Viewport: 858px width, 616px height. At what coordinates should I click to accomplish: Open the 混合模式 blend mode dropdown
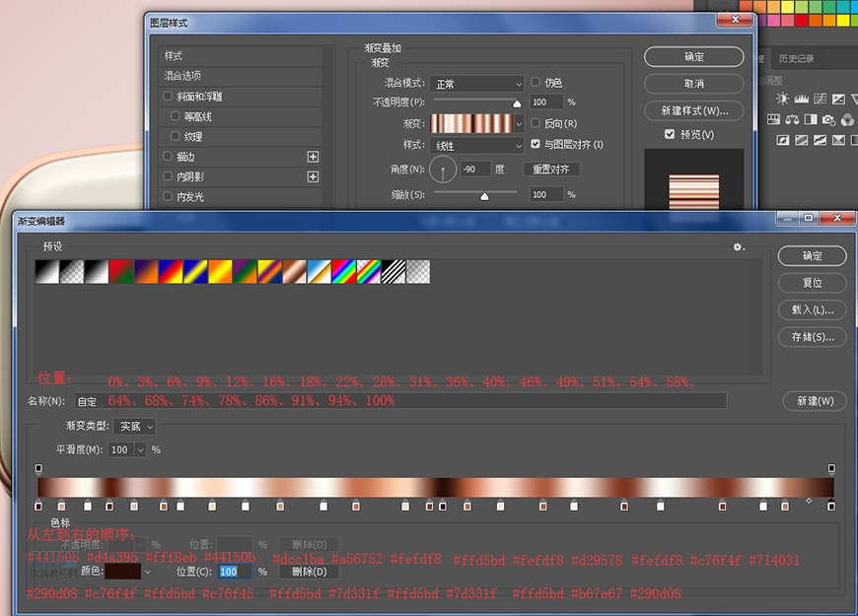tap(478, 85)
